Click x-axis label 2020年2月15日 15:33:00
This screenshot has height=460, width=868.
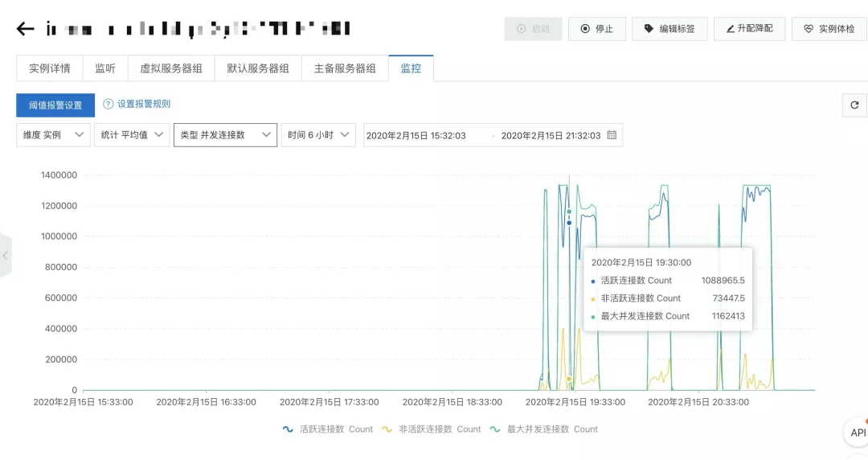[83, 402]
